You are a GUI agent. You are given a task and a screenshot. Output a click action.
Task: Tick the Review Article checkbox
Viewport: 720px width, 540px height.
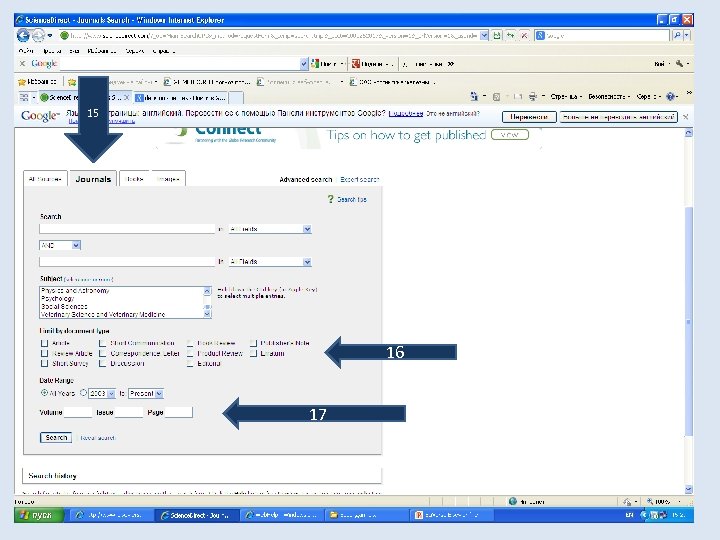pyautogui.click(x=45, y=353)
